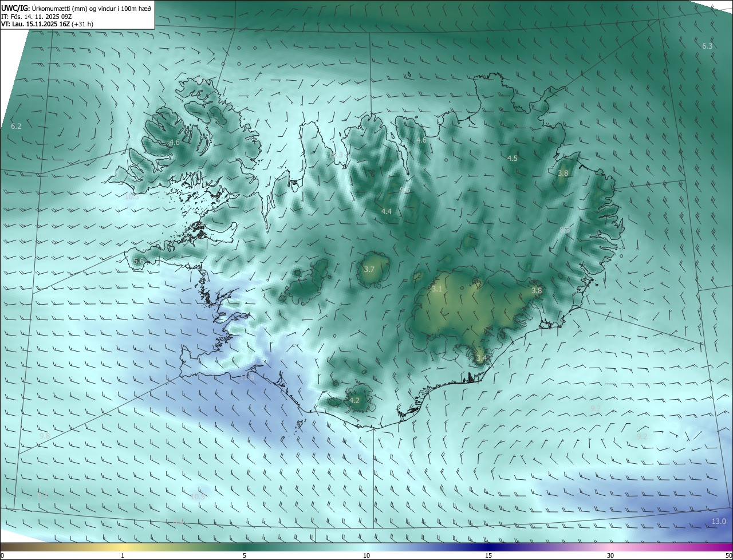Click the 4.5 precipitation value label
Viewport: 733px width, 560px height.
pyautogui.click(x=513, y=159)
